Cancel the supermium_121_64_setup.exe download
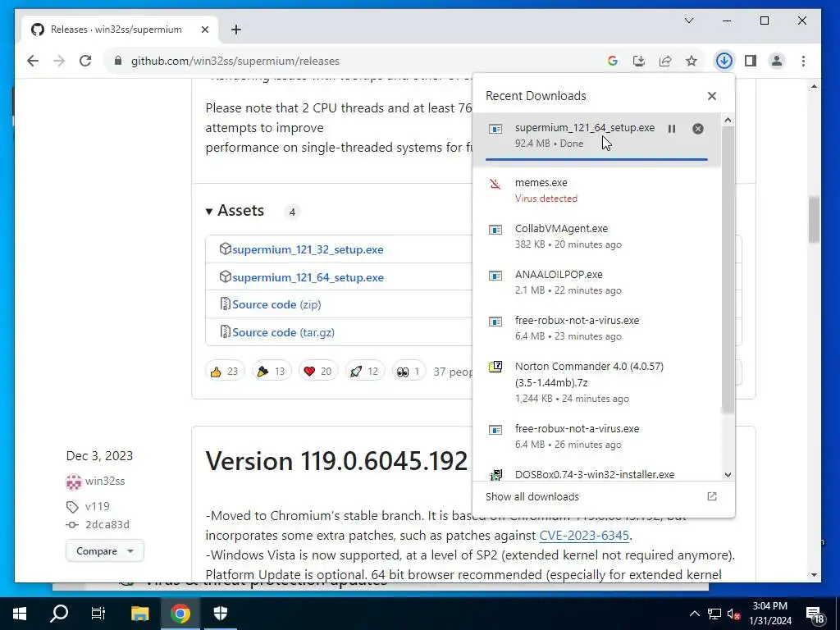The image size is (840, 630). pos(698,129)
